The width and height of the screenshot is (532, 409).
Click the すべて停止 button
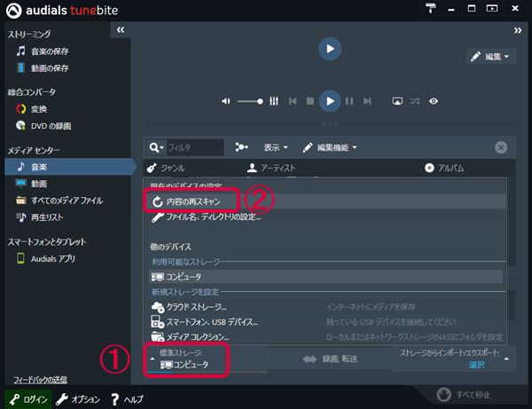[464, 395]
